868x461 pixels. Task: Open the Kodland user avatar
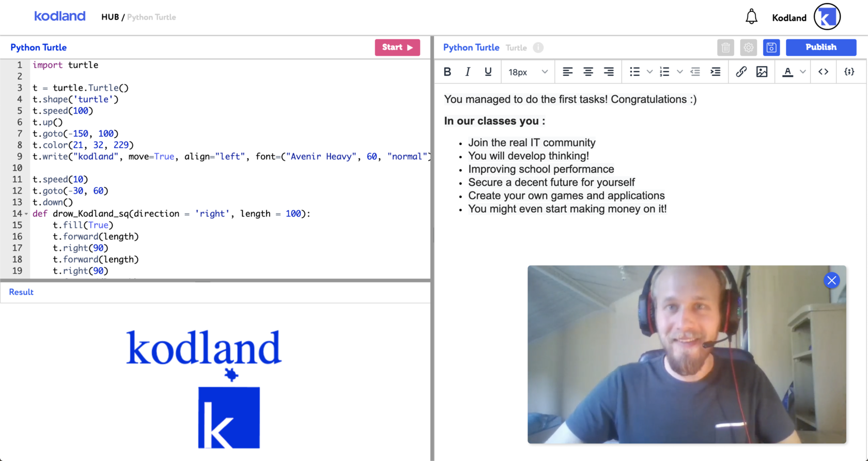pyautogui.click(x=827, y=17)
